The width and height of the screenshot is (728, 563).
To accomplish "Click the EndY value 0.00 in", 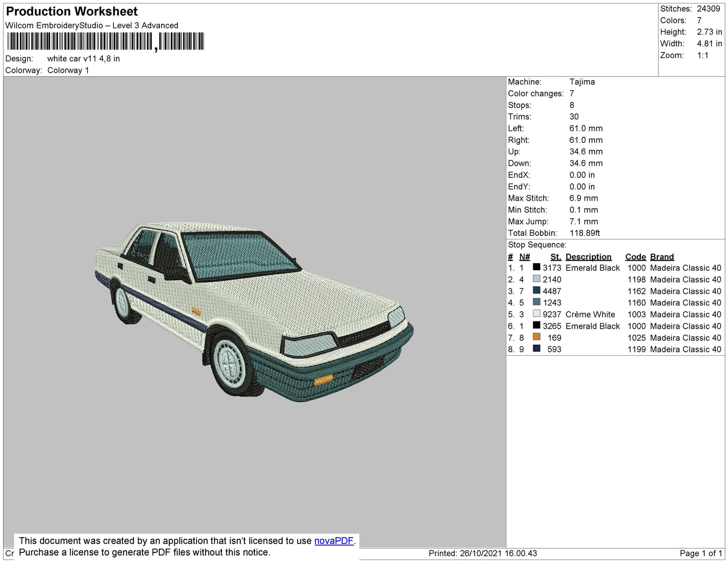I will click(582, 186).
